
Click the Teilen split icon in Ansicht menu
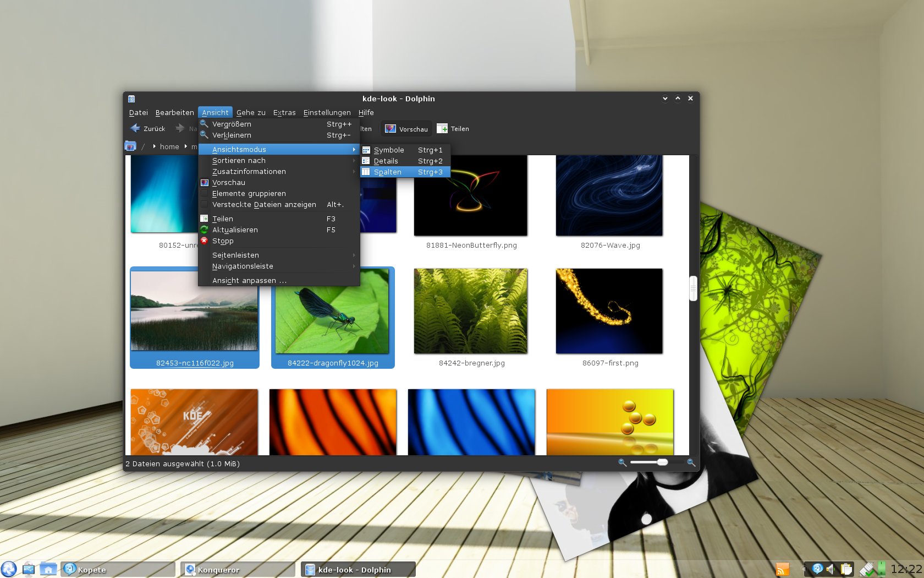204,219
